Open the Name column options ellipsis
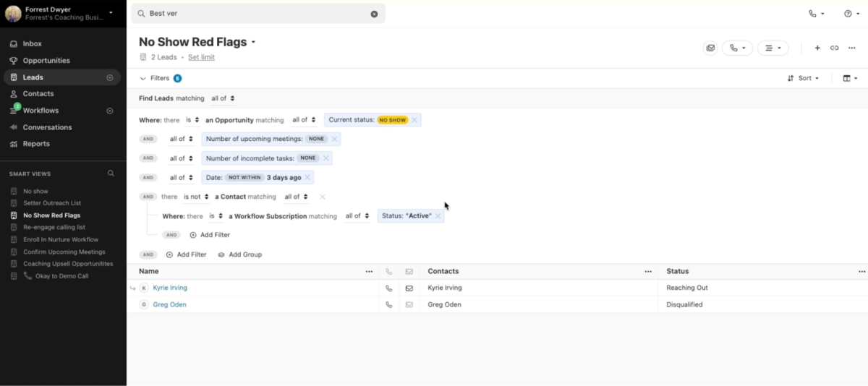868x386 pixels. click(x=370, y=272)
